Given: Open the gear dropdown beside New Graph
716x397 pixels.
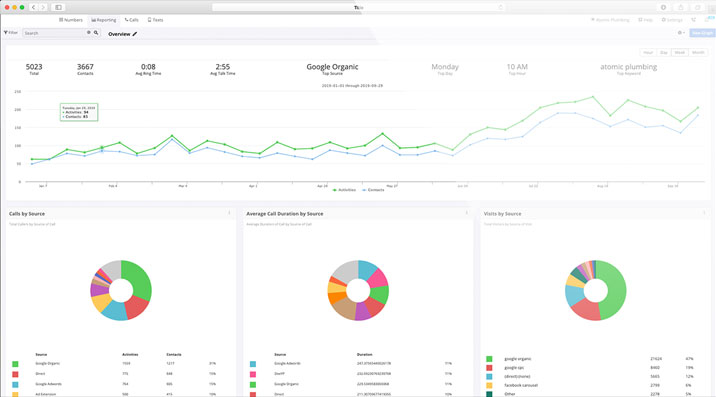Looking at the screenshot, I should [681, 33].
